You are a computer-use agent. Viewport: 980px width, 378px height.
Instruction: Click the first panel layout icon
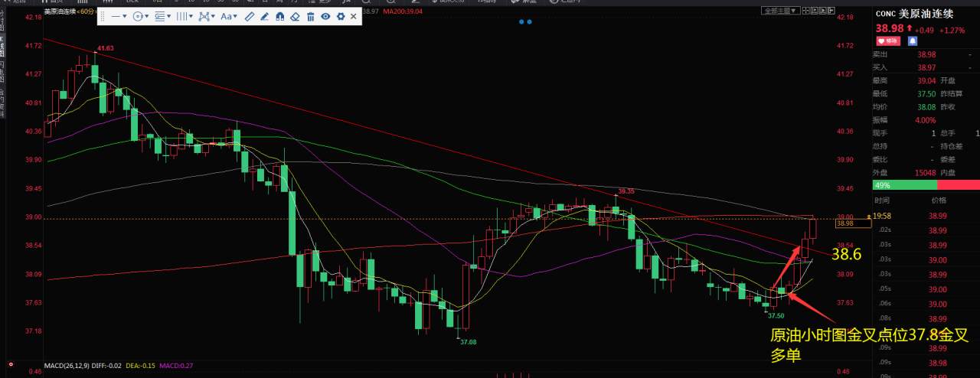(815, 11)
